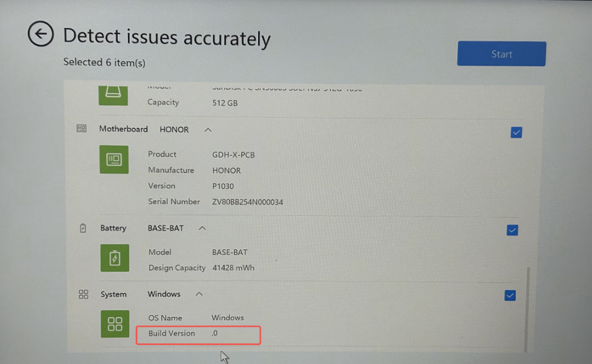Click the small Battery section icon
Viewport: 592px width, 364px height.
click(x=83, y=228)
